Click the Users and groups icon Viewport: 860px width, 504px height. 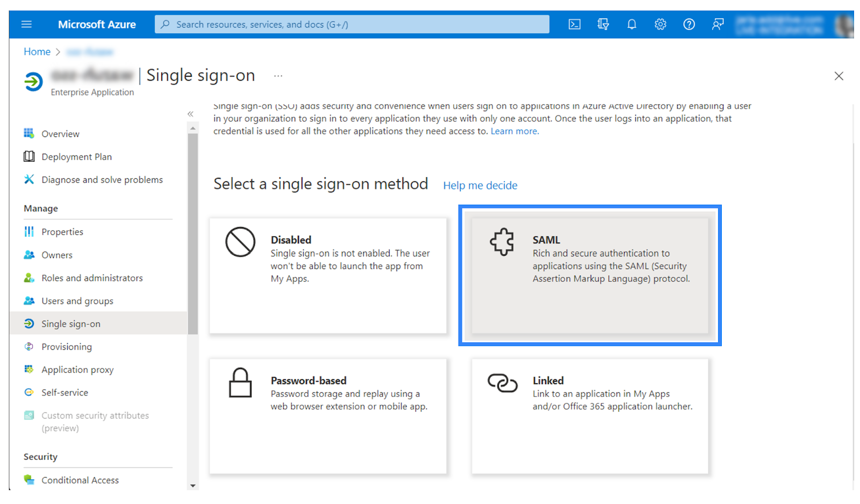[x=29, y=301]
